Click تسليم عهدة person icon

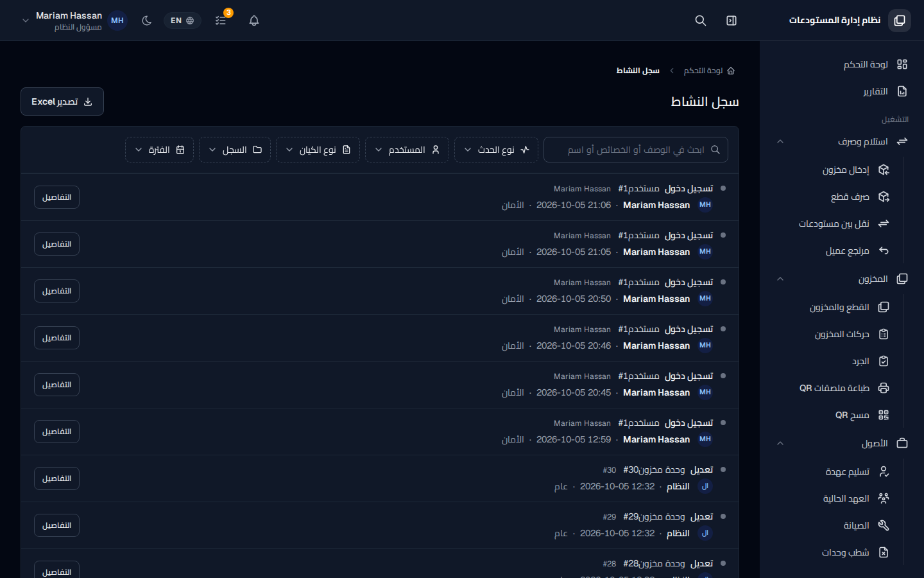tap(884, 471)
